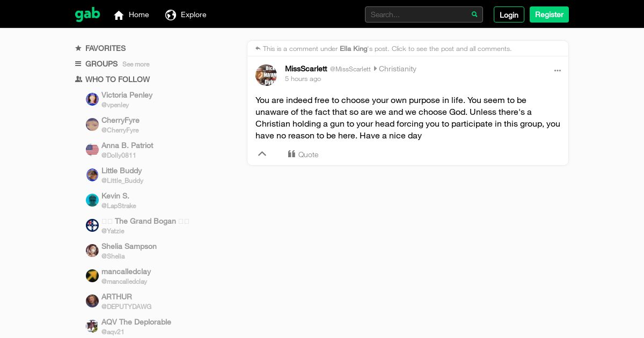Open Anna B. Patriot's flag avatar
The height and width of the screenshot is (338, 644).
click(92, 150)
